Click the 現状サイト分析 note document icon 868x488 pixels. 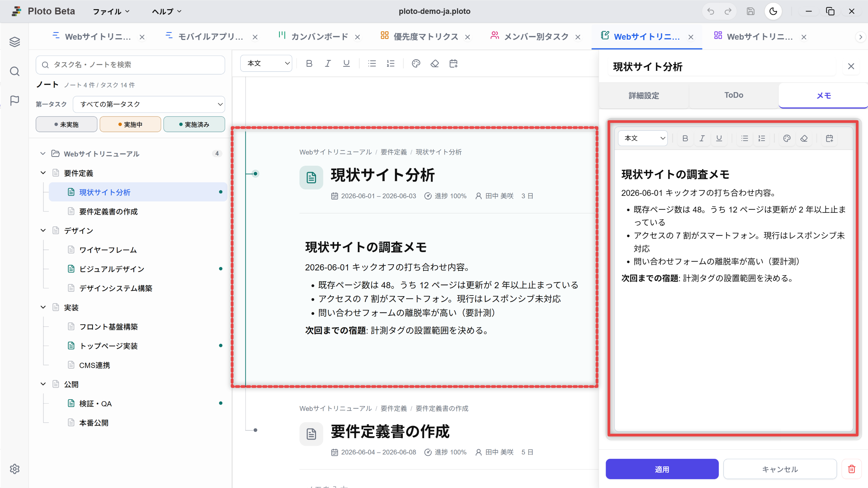311,177
